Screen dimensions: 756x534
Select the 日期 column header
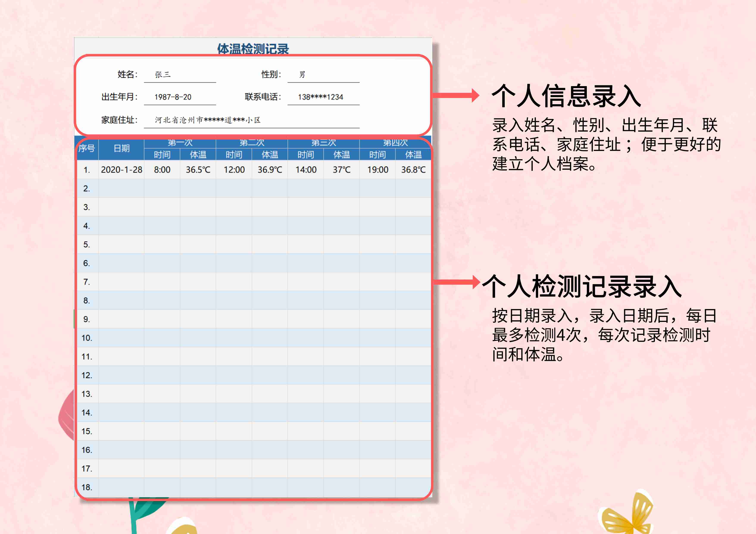point(122,149)
